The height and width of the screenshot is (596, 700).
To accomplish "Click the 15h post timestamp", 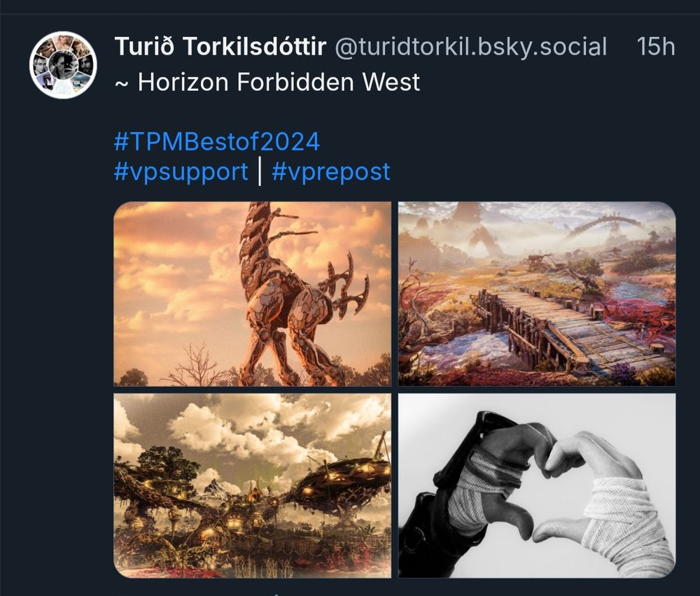I will pyautogui.click(x=655, y=46).
